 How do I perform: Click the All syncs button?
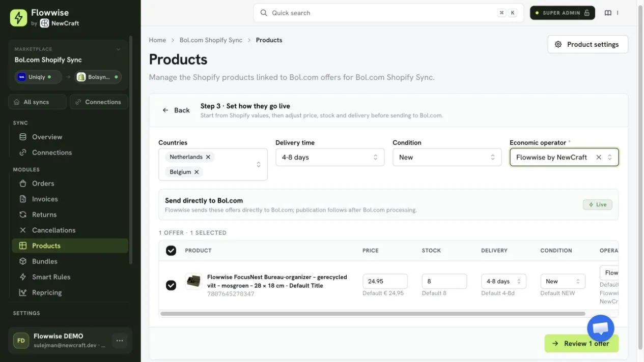pos(37,102)
